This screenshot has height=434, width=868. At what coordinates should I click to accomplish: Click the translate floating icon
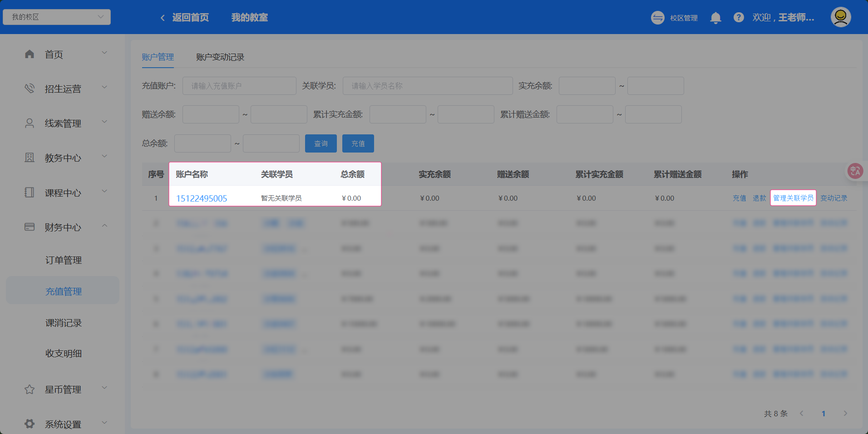click(x=855, y=171)
